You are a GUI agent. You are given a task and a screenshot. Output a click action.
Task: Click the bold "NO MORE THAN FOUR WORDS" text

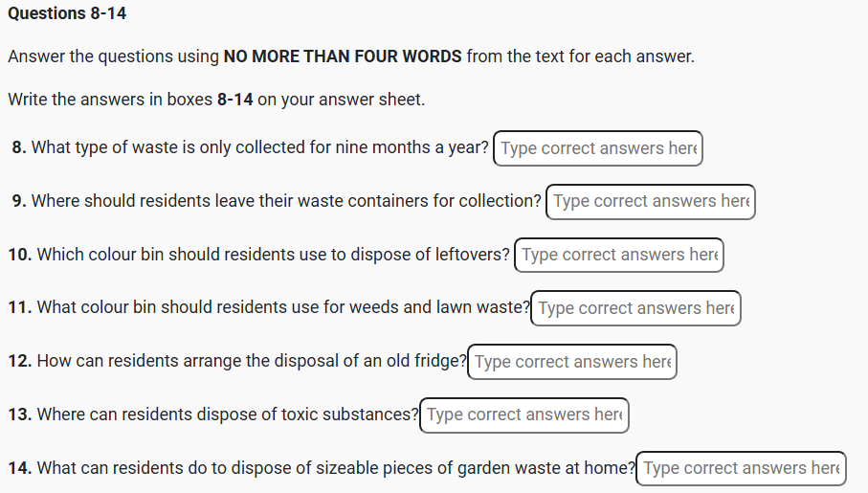click(x=343, y=56)
